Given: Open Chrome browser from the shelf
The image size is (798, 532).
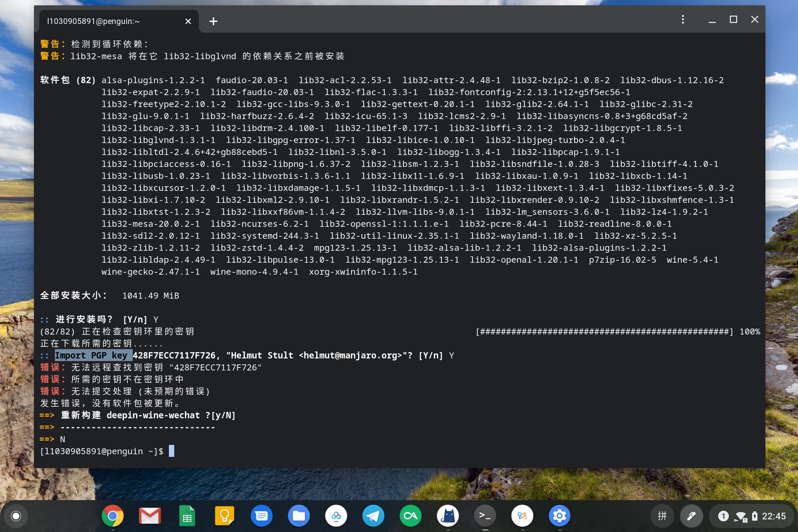Looking at the screenshot, I should click(113, 516).
